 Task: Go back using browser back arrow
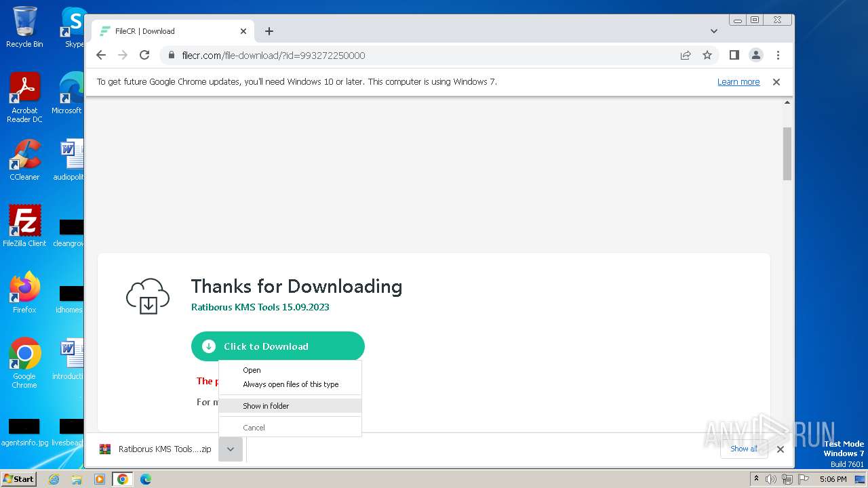[101, 55]
